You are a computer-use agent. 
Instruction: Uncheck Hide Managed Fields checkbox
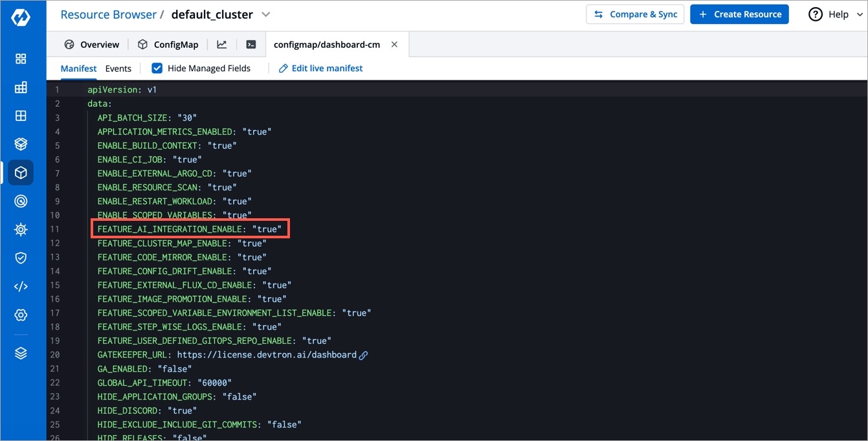(157, 68)
